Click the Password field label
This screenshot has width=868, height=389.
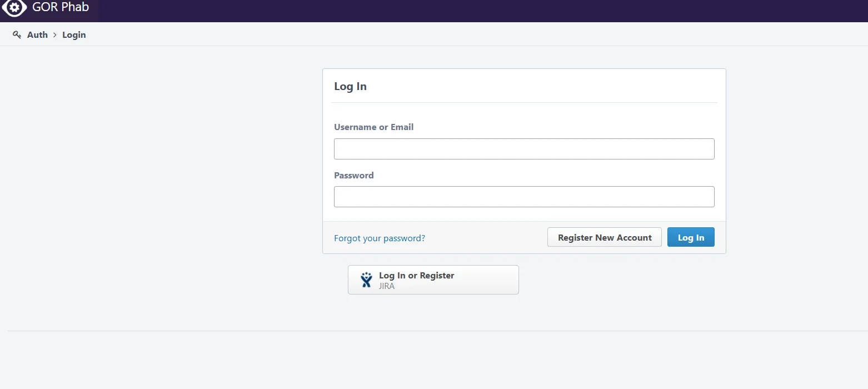click(353, 176)
